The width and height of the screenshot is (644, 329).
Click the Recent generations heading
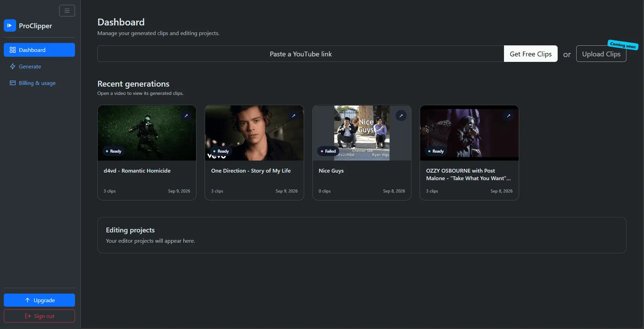tap(133, 84)
